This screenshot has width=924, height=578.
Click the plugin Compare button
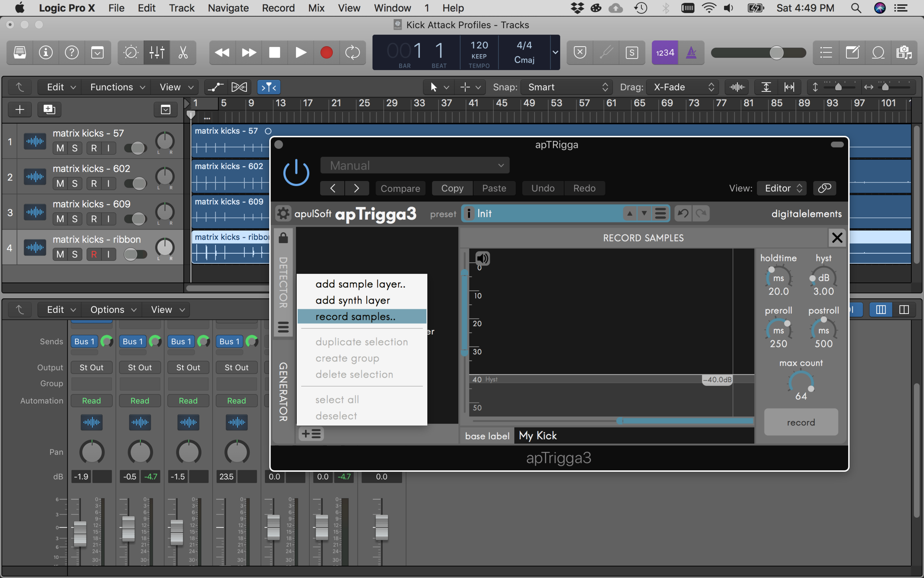400,188
